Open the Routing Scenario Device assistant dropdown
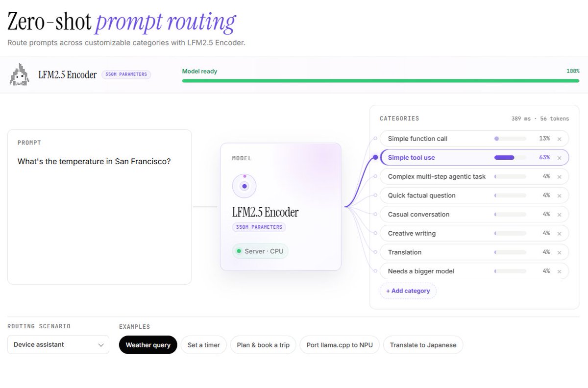 (58, 345)
